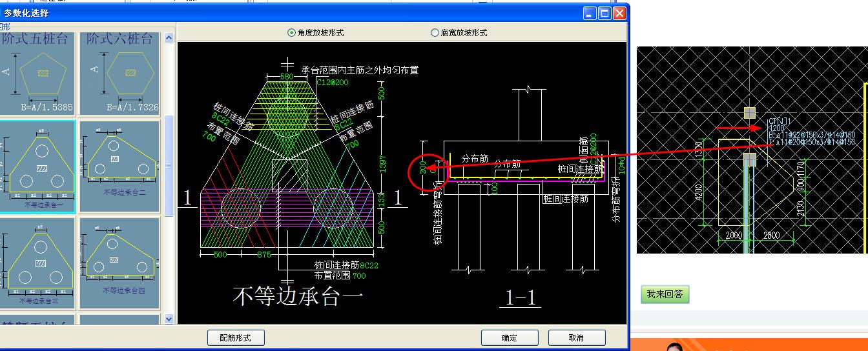Click the thumbnail list scroll-down arrow
868x351 pixels.
pyautogui.click(x=169, y=319)
